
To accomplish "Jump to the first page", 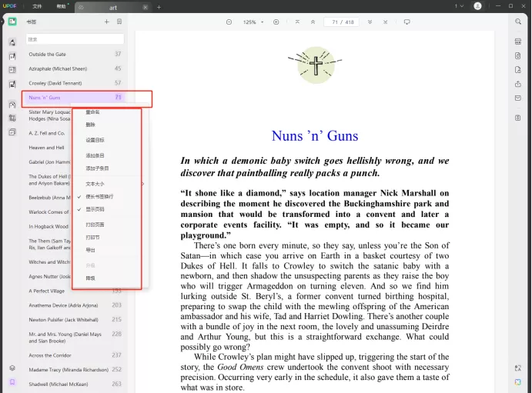I will (x=297, y=22).
